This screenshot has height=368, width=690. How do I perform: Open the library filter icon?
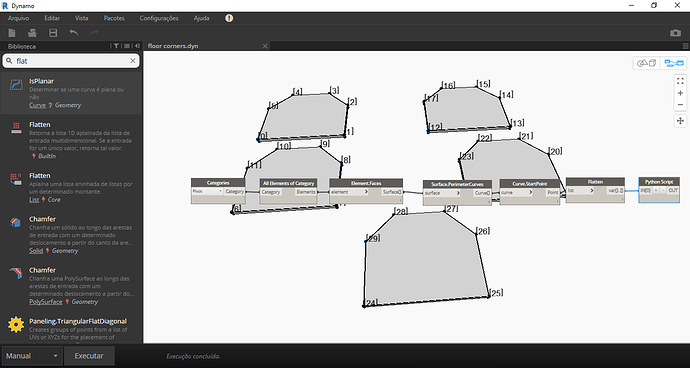point(116,46)
